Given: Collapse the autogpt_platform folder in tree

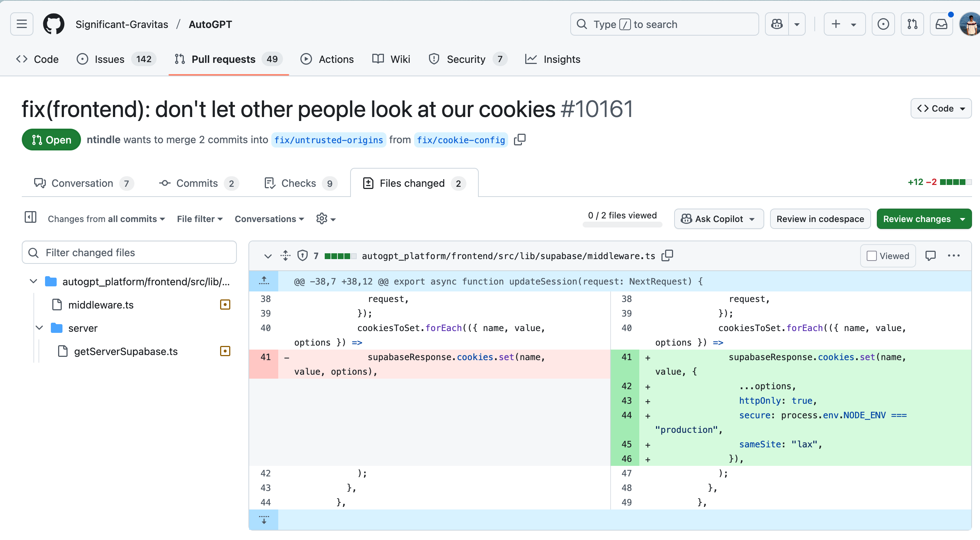Looking at the screenshot, I should click(33, 281).
